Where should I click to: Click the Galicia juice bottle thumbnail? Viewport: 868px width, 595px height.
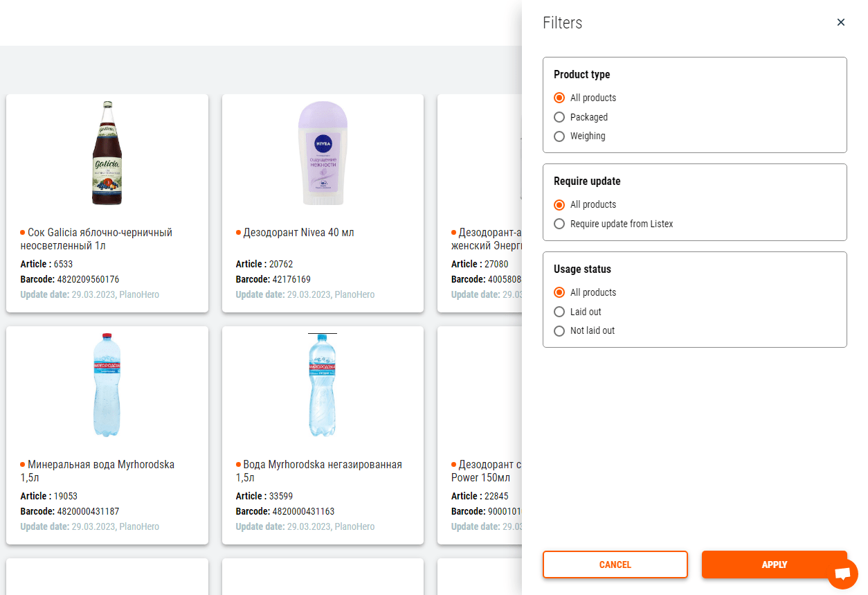click(107, 153)
